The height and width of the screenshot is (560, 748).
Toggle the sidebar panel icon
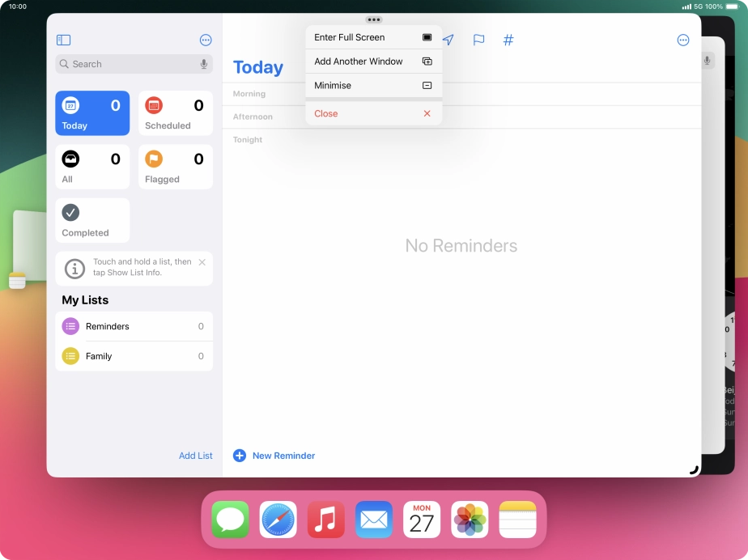[x=64, y=40]
